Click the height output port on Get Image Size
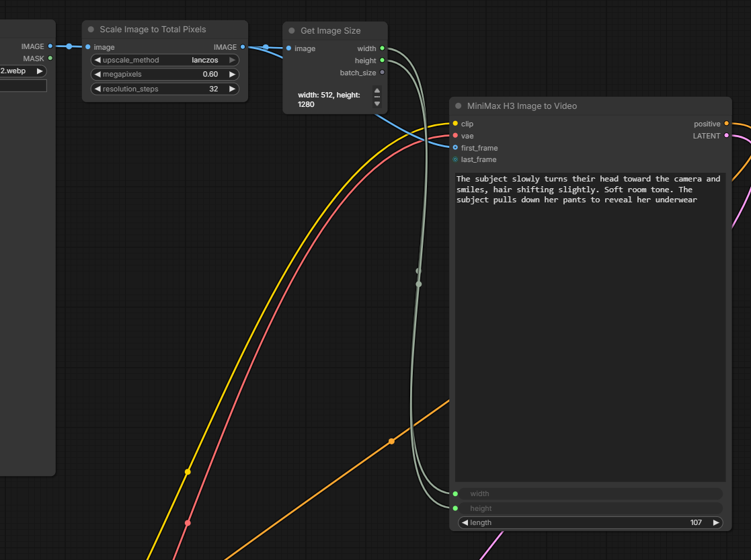 pyautogui.click(x=382, y=61)
